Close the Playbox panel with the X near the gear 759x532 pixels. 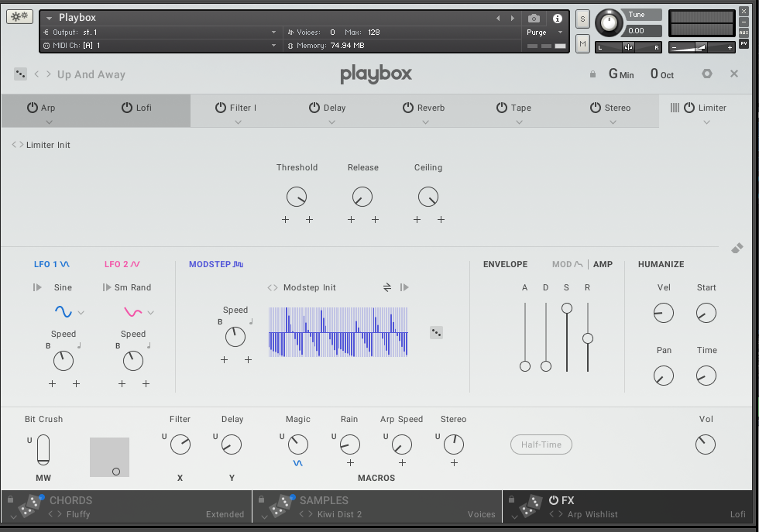pyautogui.click(x=734, y=74)
